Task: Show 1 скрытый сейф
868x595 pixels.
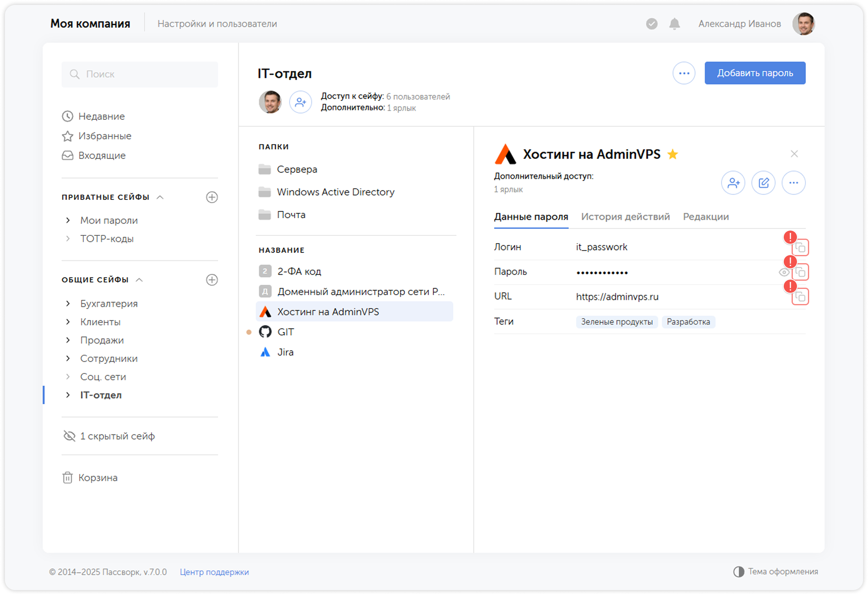Action: 109,436
